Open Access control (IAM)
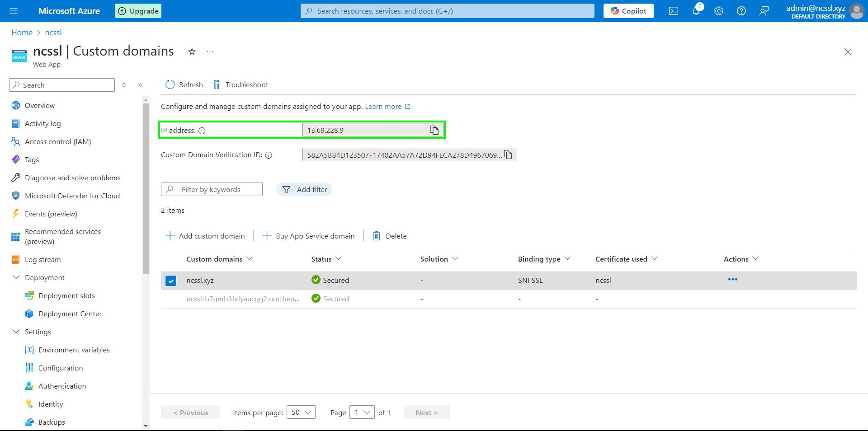Viewport: 868px width, 431px height. point(58,141)
